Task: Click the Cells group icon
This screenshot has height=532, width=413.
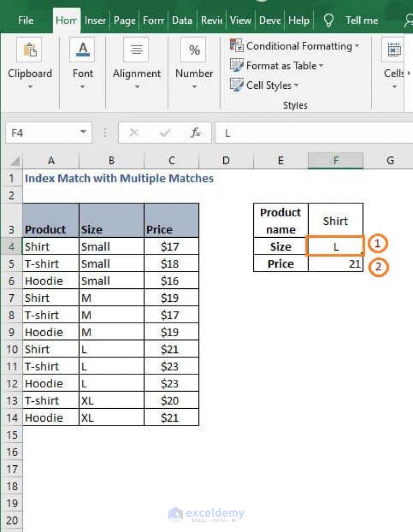Action: tap(393, 50)
